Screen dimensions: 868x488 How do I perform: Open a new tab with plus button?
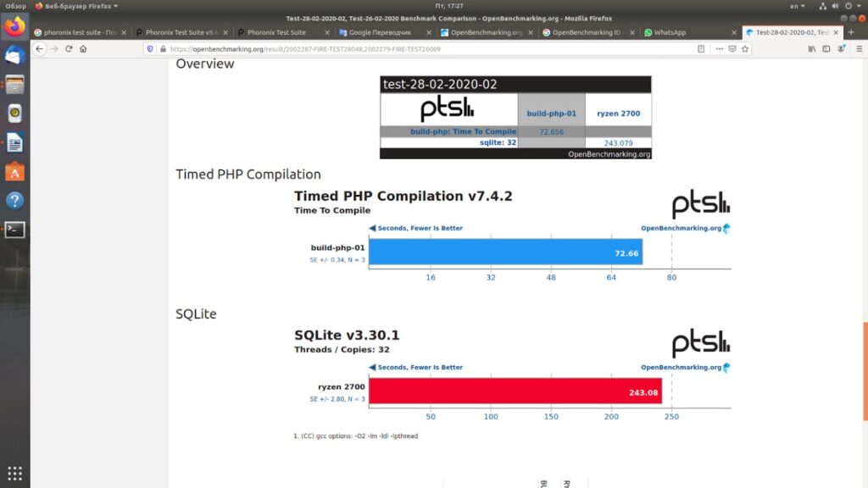[x=851, y=32]
